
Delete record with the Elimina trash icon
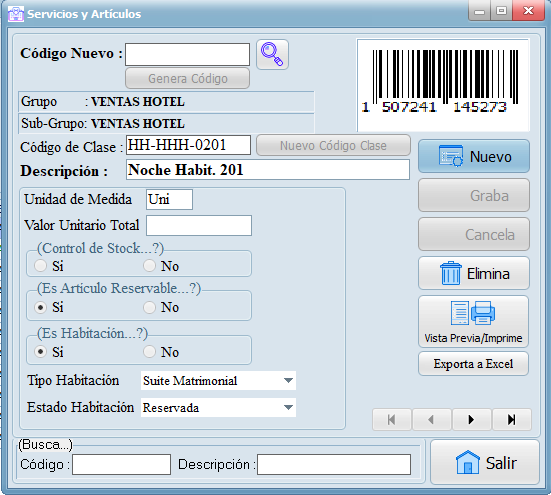point(450,273)
